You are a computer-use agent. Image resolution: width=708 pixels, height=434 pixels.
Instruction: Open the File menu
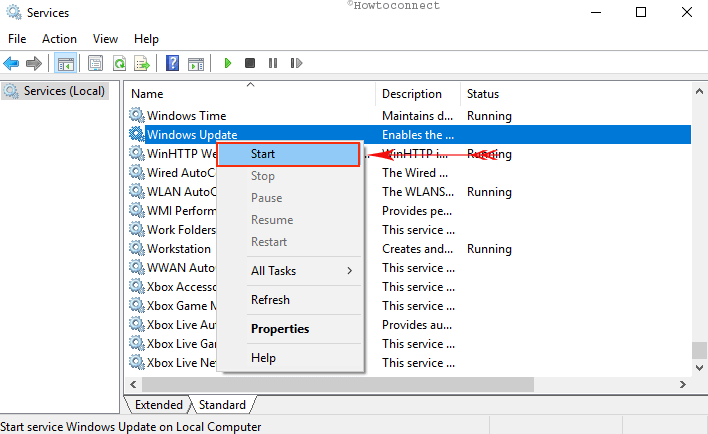tap(17, 39)
